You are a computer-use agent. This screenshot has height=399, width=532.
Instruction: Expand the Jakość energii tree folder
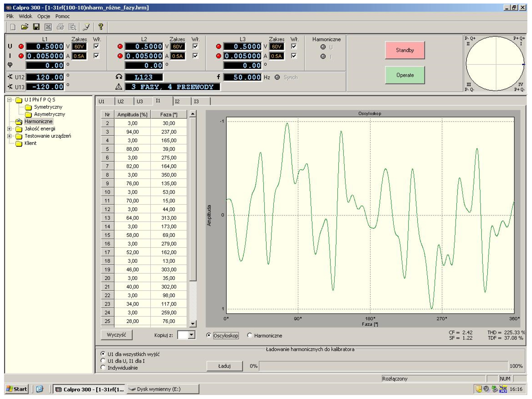[9, 129]
